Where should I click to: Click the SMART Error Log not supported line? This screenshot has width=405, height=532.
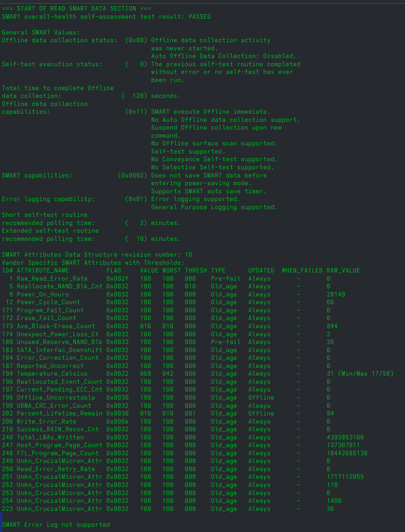point(56,525)
